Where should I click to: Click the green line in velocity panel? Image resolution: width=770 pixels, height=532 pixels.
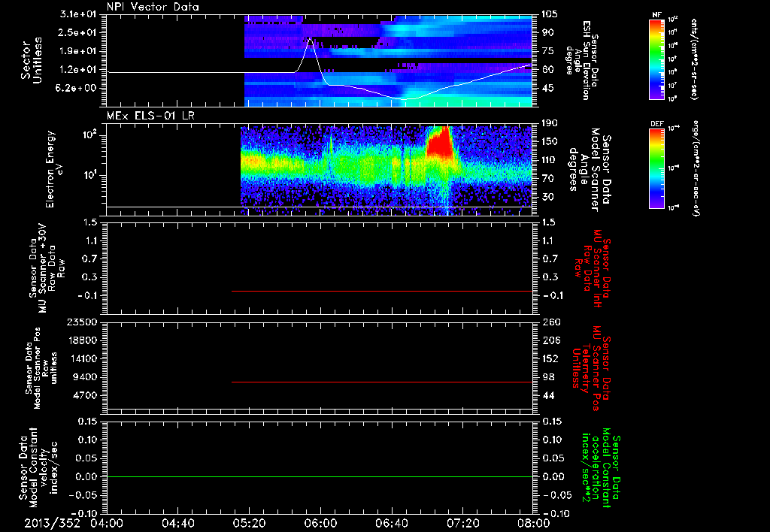(x=320, y=476)
